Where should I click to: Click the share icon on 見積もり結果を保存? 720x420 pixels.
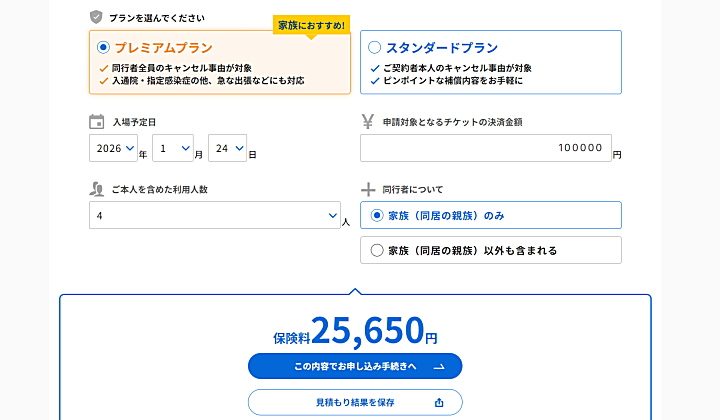pos(438,403)
